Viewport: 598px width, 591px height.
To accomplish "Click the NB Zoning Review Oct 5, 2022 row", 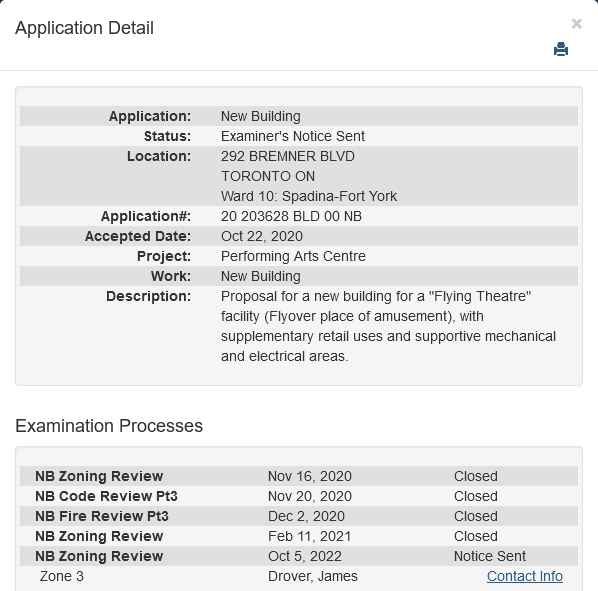I will 299,556.
